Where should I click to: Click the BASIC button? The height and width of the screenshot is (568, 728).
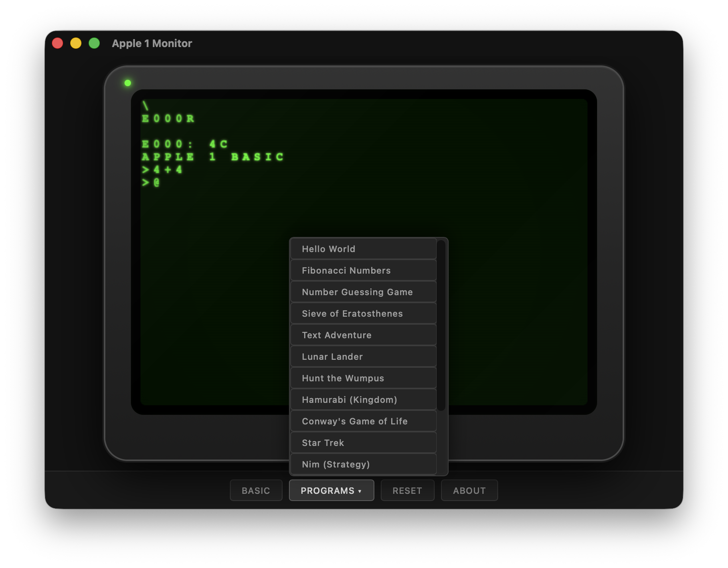[x=256, y=490]
